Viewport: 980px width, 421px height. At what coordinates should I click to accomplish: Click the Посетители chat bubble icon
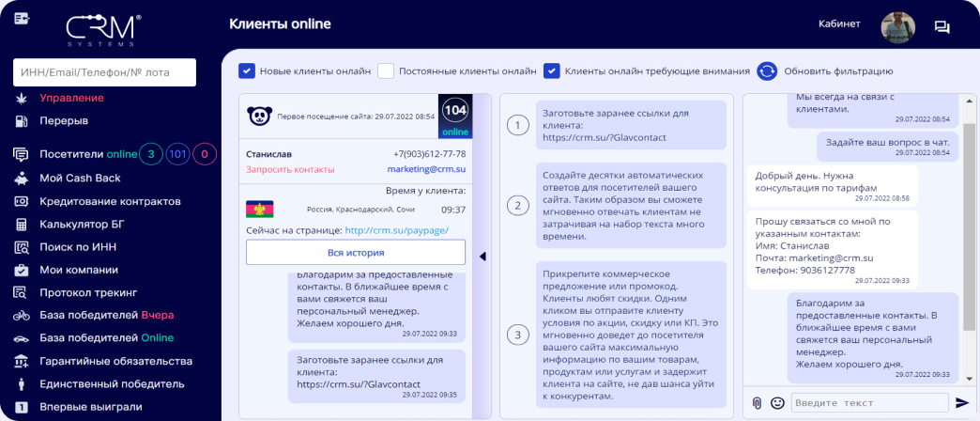[x=22, y=154]
